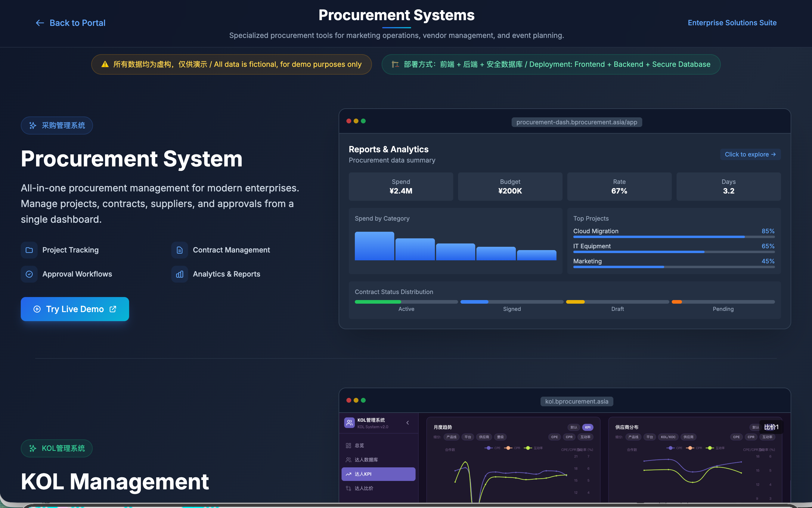
Task: Toggle the CPR legend in the 月度趋势 chart
Action: [512, 448]
